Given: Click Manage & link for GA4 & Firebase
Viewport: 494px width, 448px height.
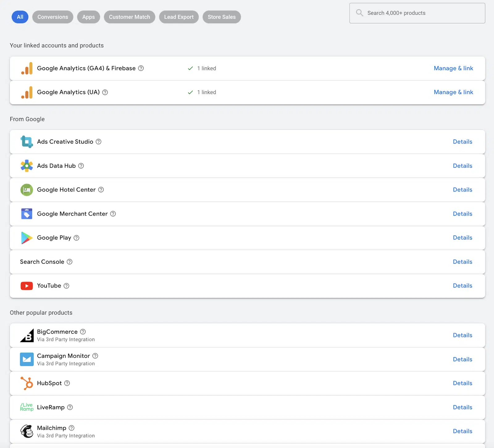Looking at the screenshot, I should point(454,68).
